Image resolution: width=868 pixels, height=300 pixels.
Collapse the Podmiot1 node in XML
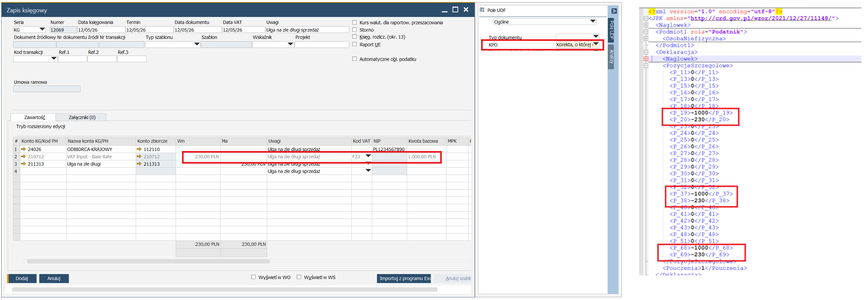tap(646, 32)
